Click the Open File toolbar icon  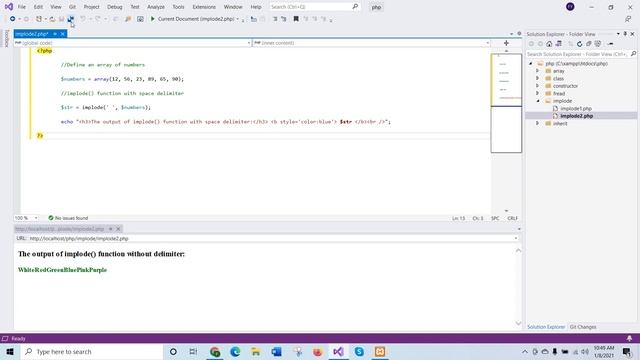52,19
